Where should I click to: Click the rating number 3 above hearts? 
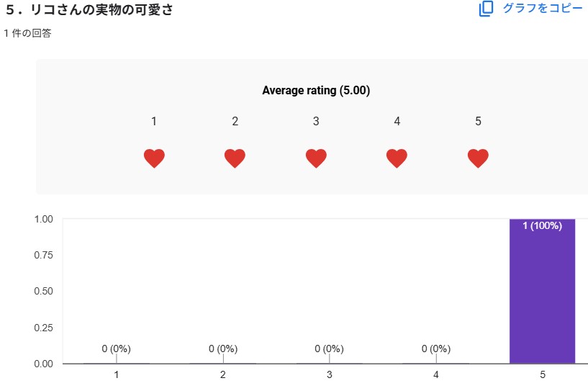coord(316,122)
